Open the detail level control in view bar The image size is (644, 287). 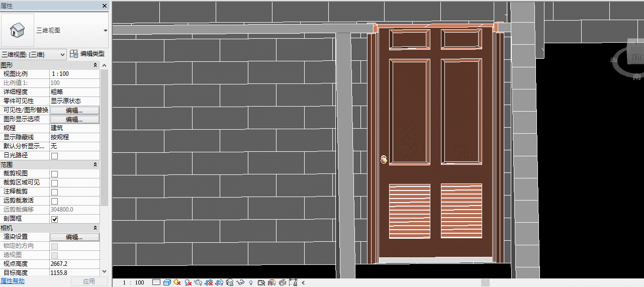click(156, 282)
